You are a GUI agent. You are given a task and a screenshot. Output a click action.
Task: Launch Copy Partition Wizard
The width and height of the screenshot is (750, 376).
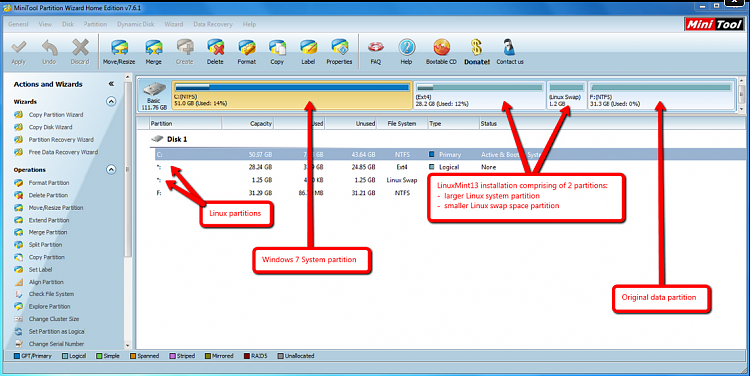(x=55, y=115)
